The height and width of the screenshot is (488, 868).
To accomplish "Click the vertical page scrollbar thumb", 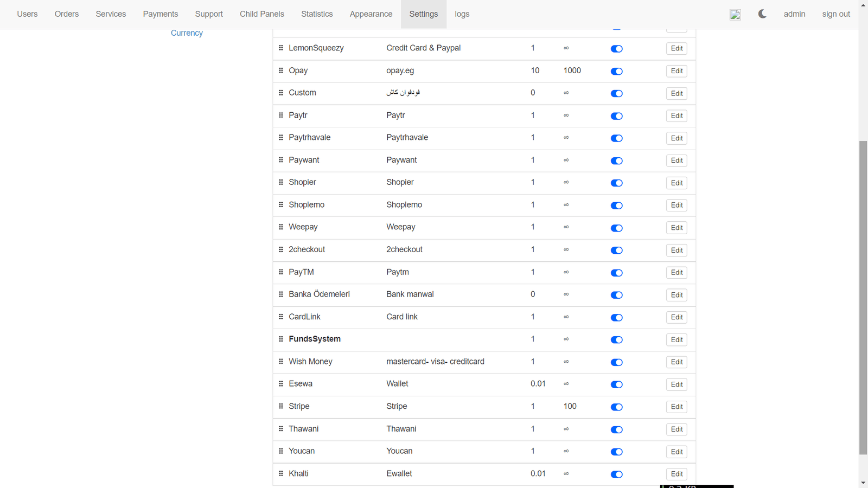I will pyautogui.click(x=863, y=297).
